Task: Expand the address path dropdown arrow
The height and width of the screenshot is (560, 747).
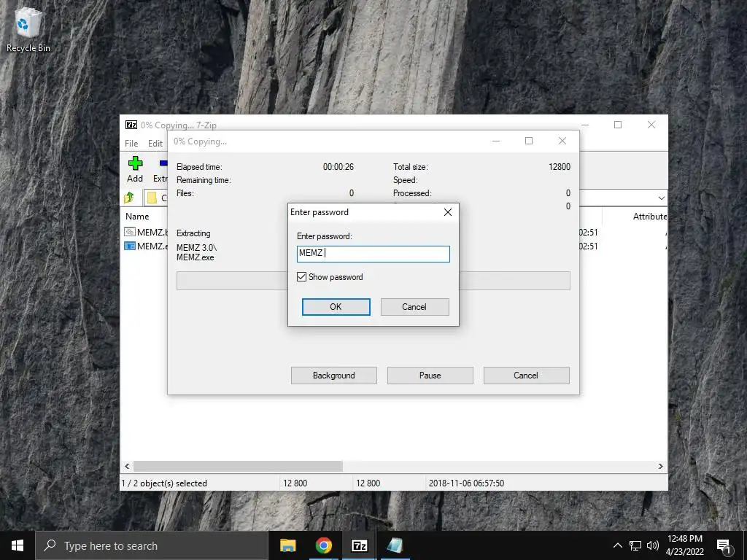Action: pos(661,198)
